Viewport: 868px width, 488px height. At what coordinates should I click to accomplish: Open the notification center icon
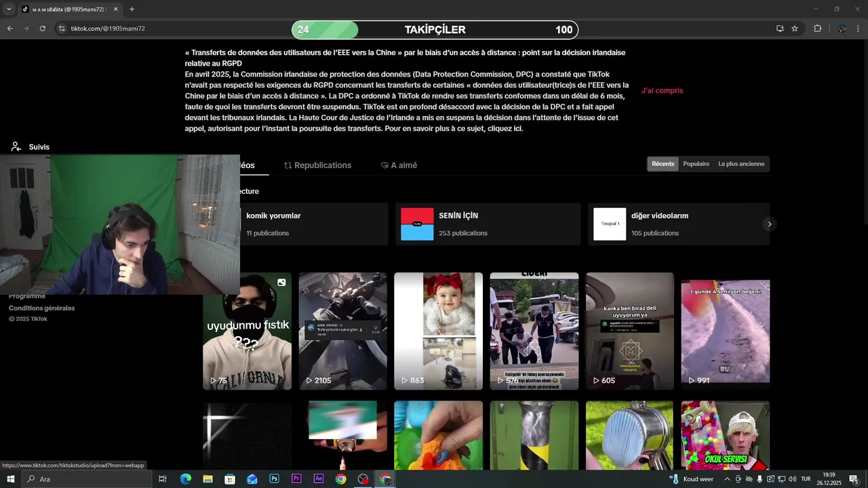point(854,479)
